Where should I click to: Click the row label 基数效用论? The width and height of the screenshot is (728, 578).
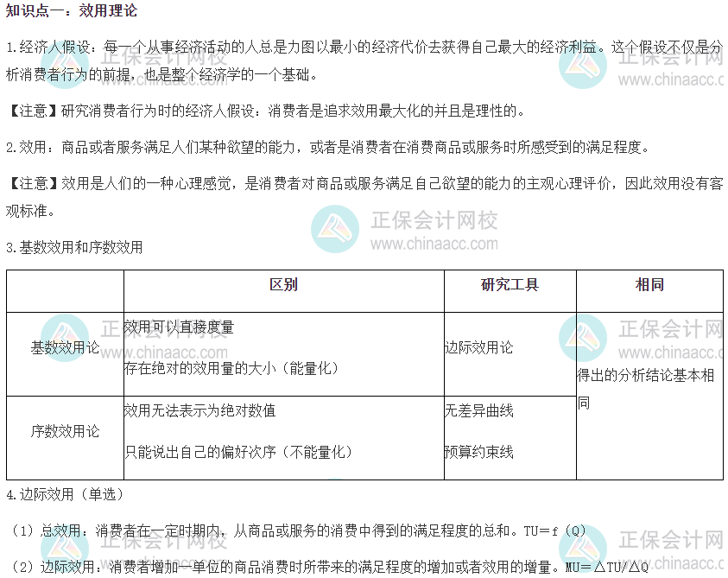point(65,347)
